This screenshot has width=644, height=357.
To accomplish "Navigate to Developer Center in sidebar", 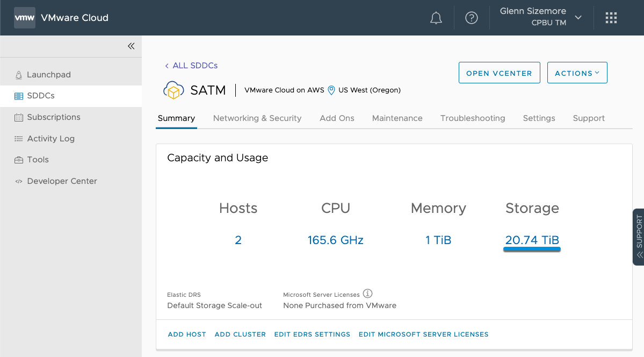I will [62, 181].
